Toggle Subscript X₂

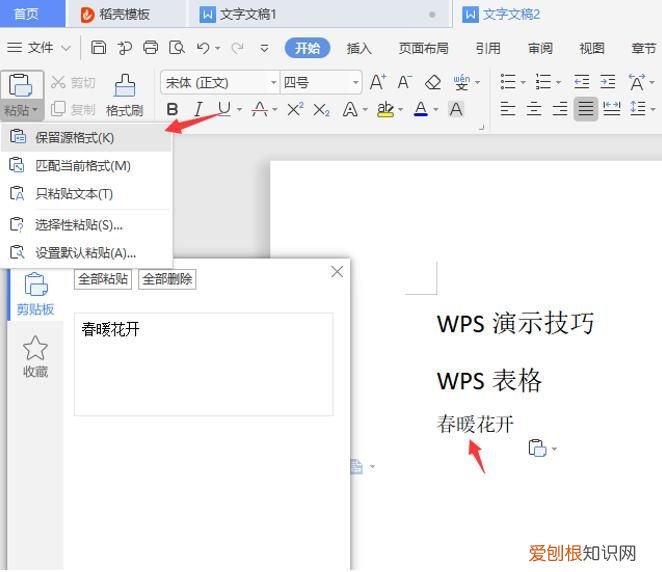click(x=321, y=110)
